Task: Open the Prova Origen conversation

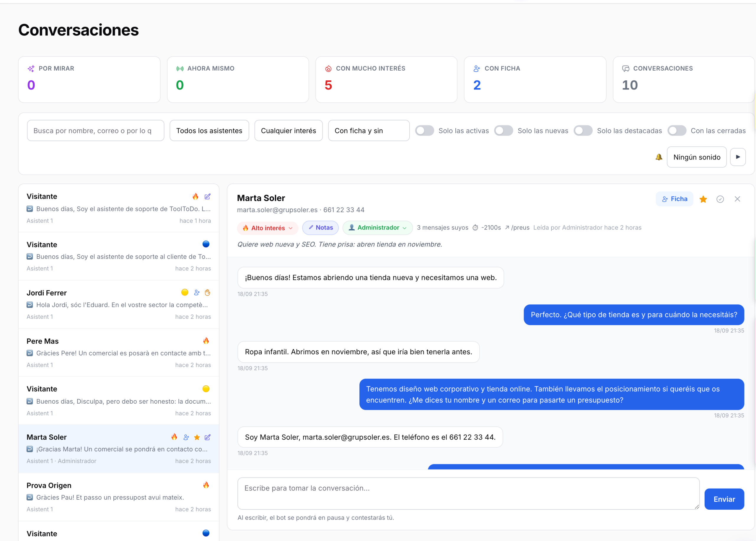Action: [118, 497]
